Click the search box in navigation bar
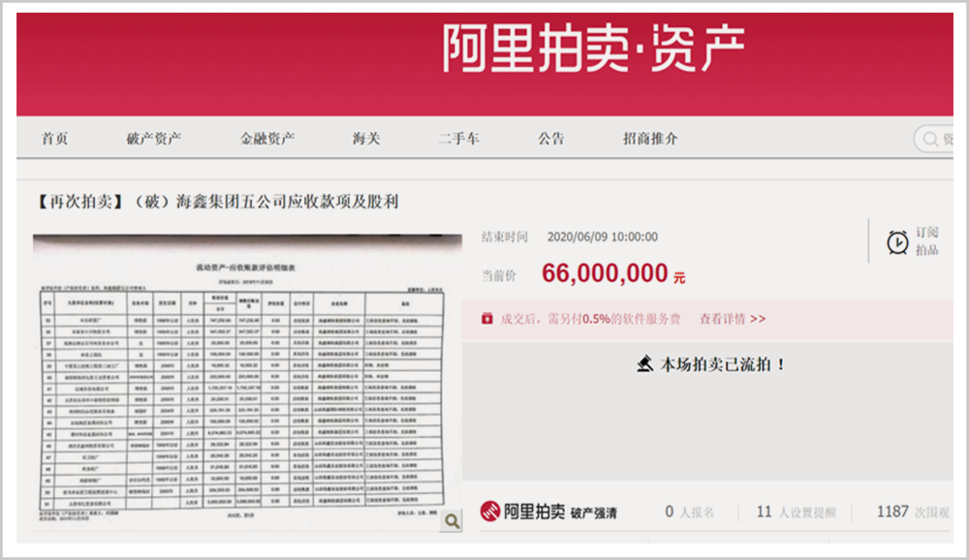969x560 pixels. (934, 139)
